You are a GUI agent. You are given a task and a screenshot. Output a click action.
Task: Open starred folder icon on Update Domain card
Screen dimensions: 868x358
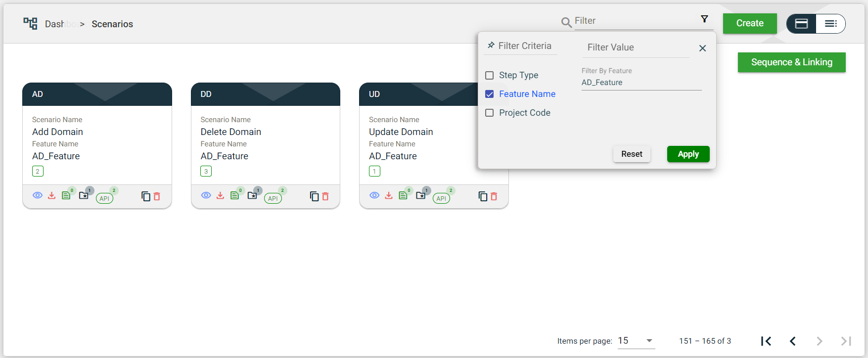click(x=420, y=196)
